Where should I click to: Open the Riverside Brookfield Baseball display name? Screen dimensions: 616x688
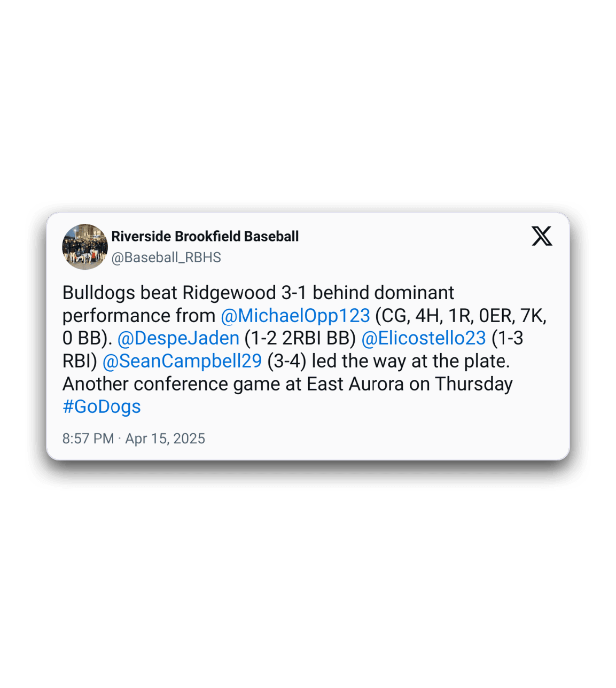(205, 236)
